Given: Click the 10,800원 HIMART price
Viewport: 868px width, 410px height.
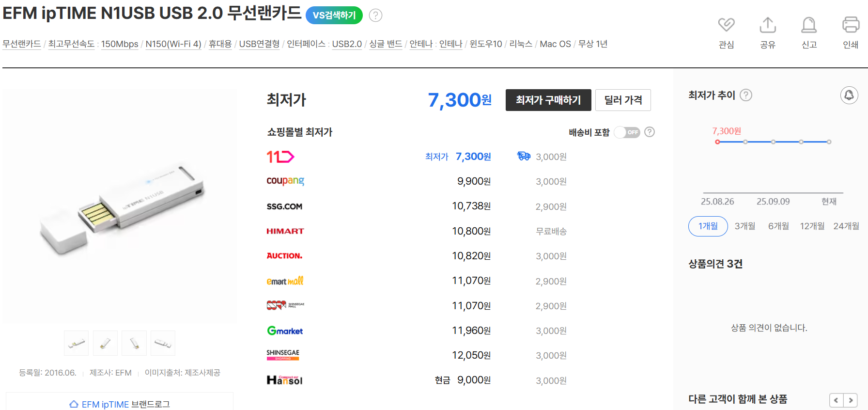Looking at the screenshot, I should (x=472, y=231).
